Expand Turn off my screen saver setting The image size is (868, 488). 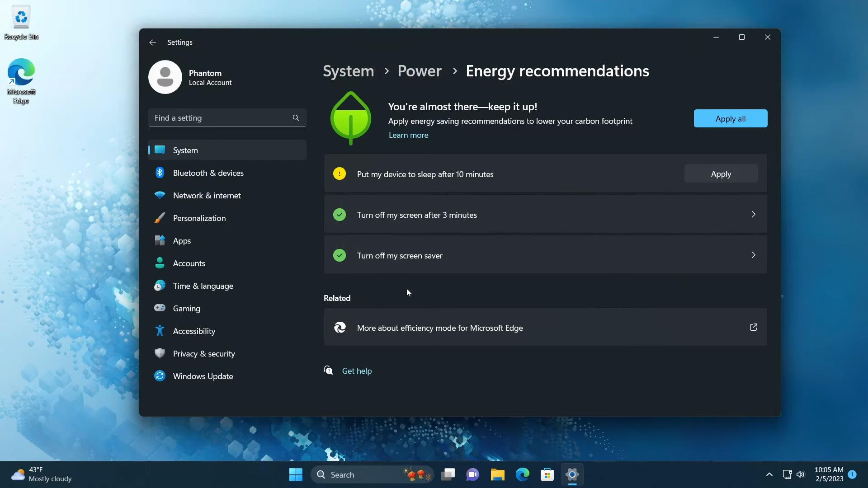754,255
